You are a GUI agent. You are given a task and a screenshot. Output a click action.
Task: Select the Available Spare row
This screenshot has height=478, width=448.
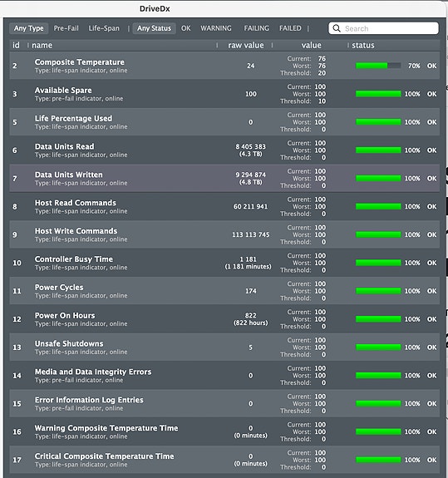point(224,94)
